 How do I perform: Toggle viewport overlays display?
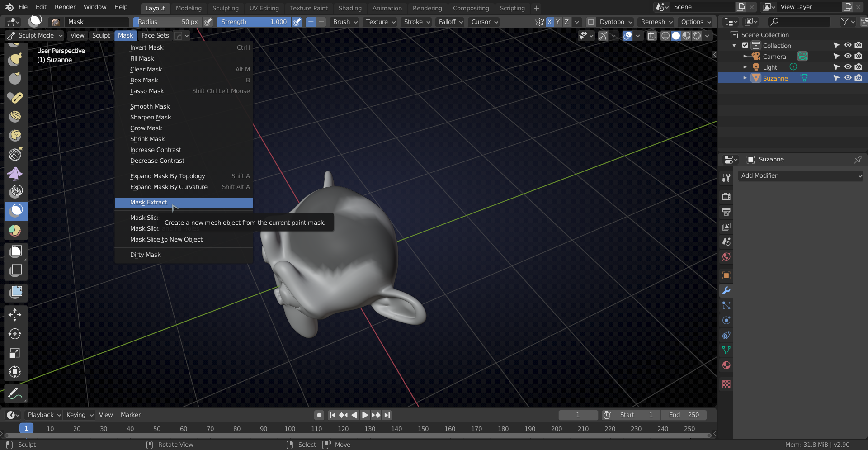(627, 36)
